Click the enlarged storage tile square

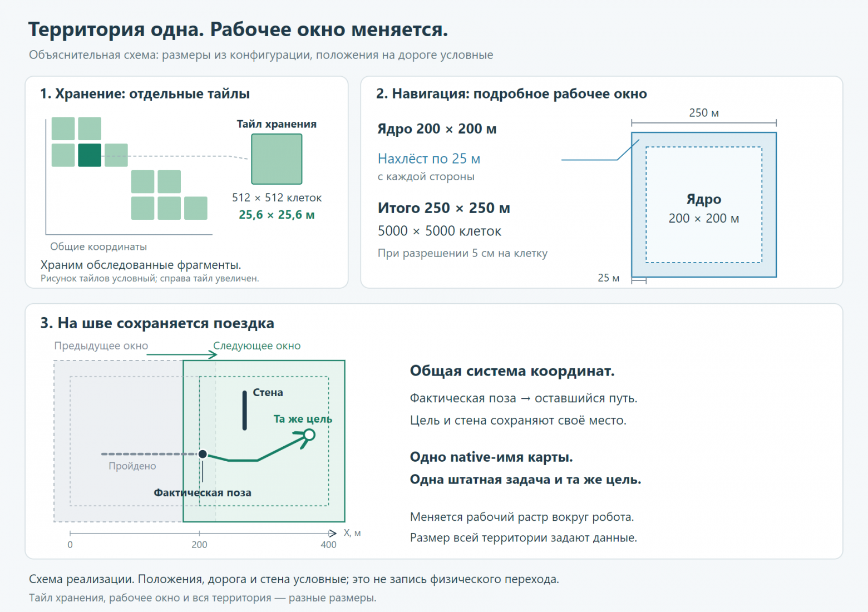277,159
